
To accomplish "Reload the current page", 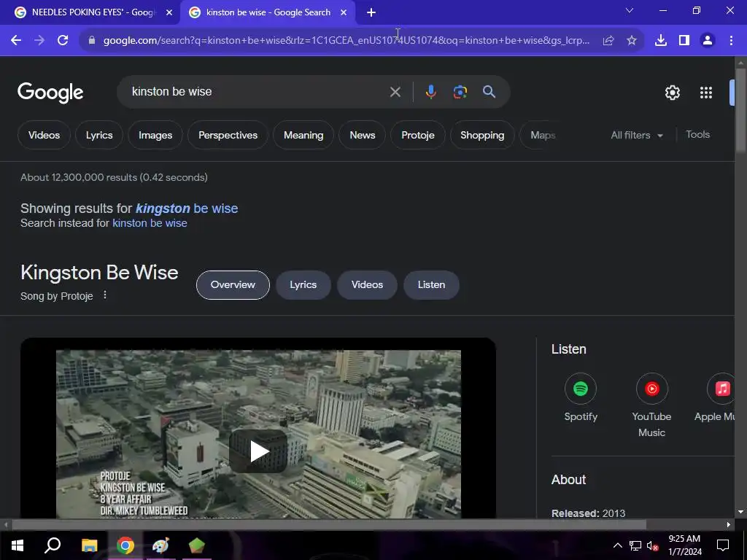I will point(63,41).
